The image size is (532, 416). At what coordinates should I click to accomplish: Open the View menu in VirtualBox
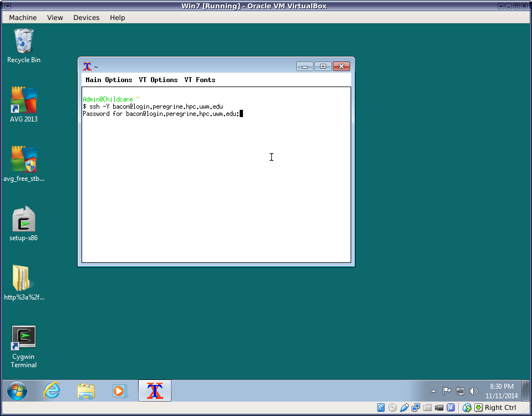pyautogui.click(x=55, y=18)
